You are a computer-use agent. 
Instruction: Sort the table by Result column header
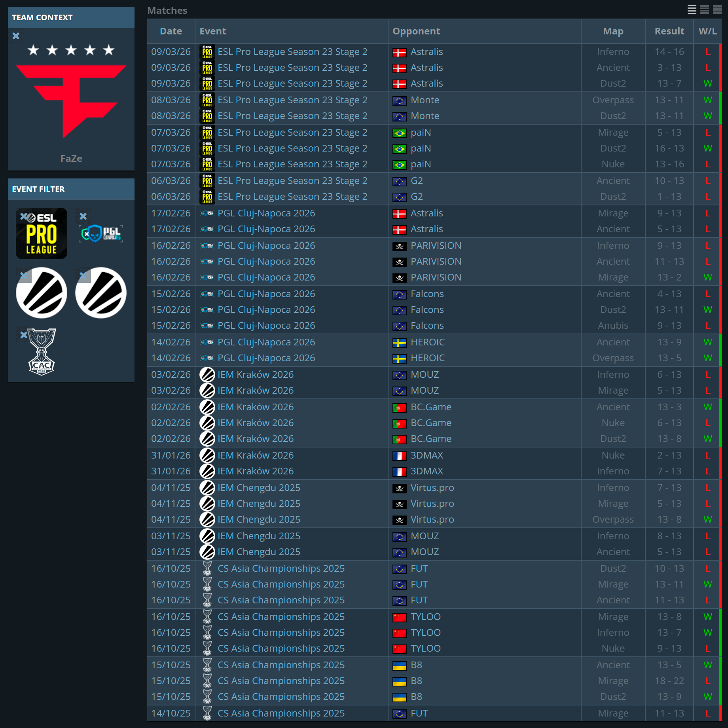pos(669,31)
